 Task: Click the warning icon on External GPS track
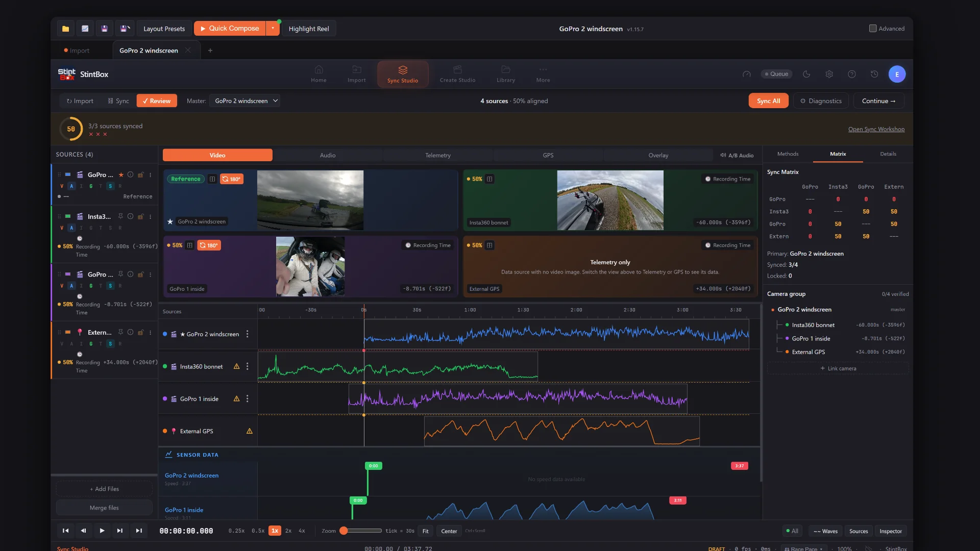point(250,431)
